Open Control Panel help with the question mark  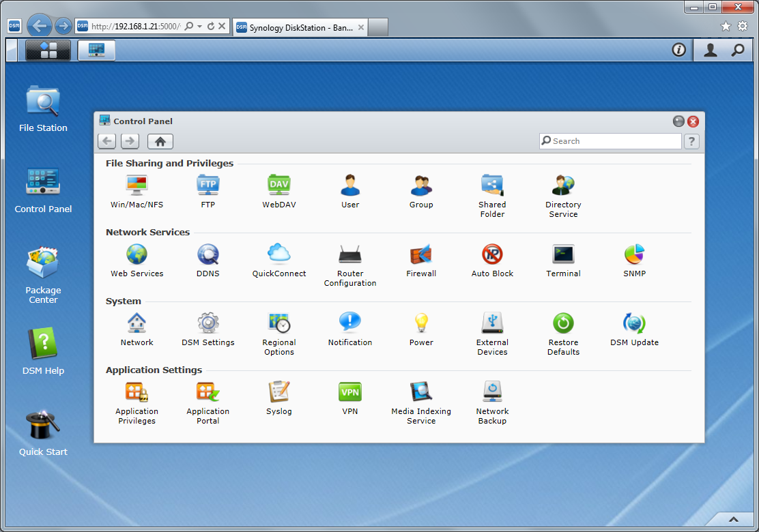coord(691,141)
